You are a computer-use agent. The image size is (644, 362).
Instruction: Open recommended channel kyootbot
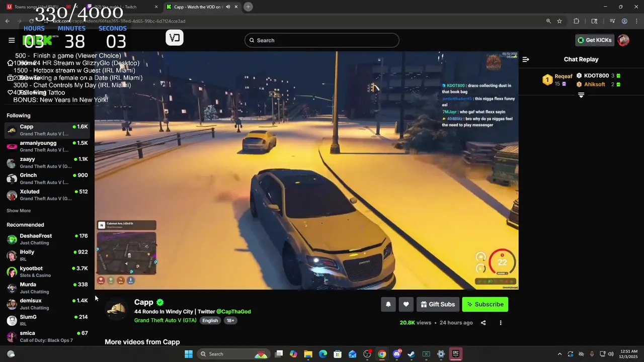(47, 271)
